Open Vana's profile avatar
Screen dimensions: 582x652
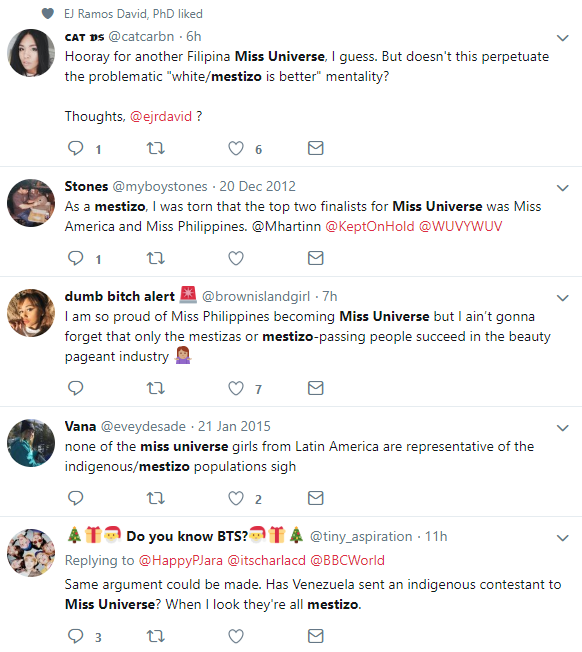point(31,443)
